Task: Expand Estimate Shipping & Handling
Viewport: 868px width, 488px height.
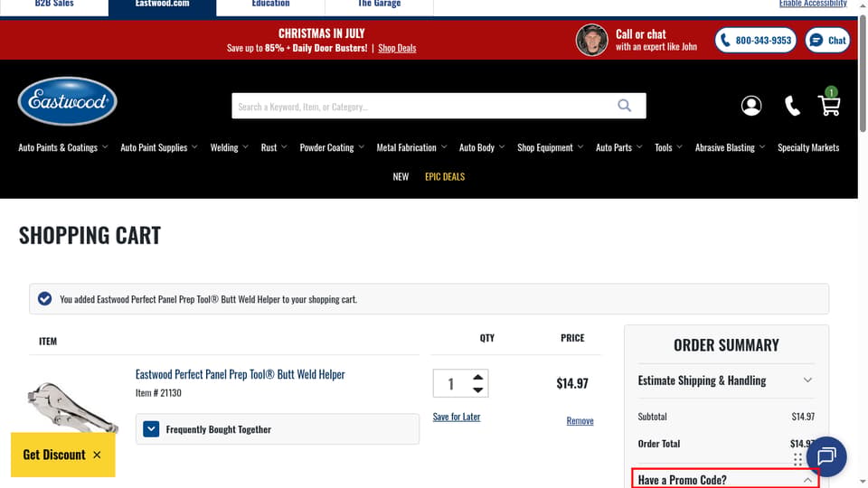Action: point(726,380)
